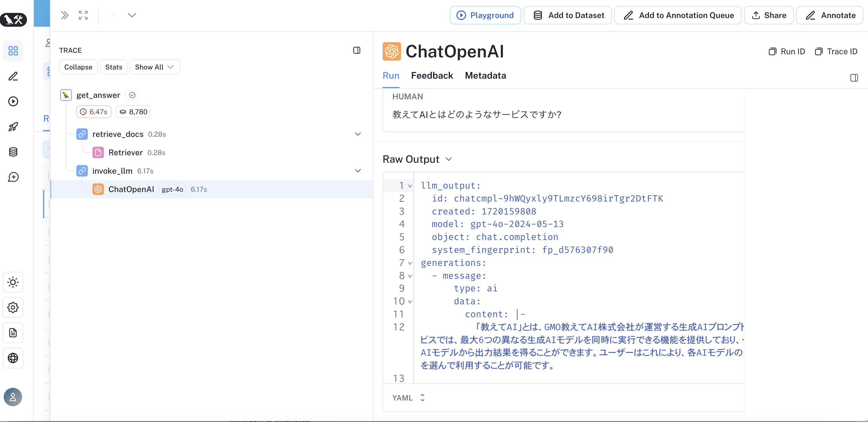Toggle the run detail panel layout icon
868x422 pixels.
[x=854, y=78]
